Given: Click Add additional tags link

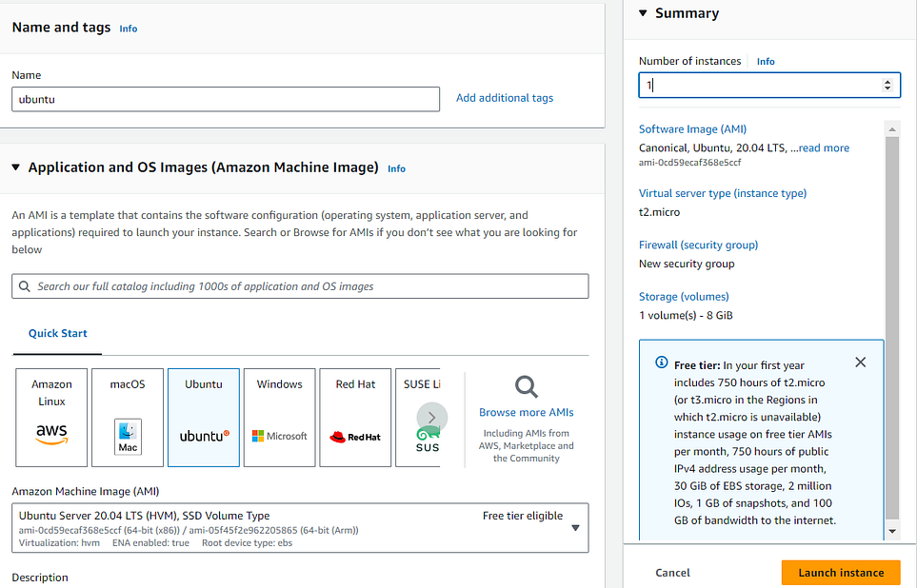Looking at the screenshot, I should [505, 98].
